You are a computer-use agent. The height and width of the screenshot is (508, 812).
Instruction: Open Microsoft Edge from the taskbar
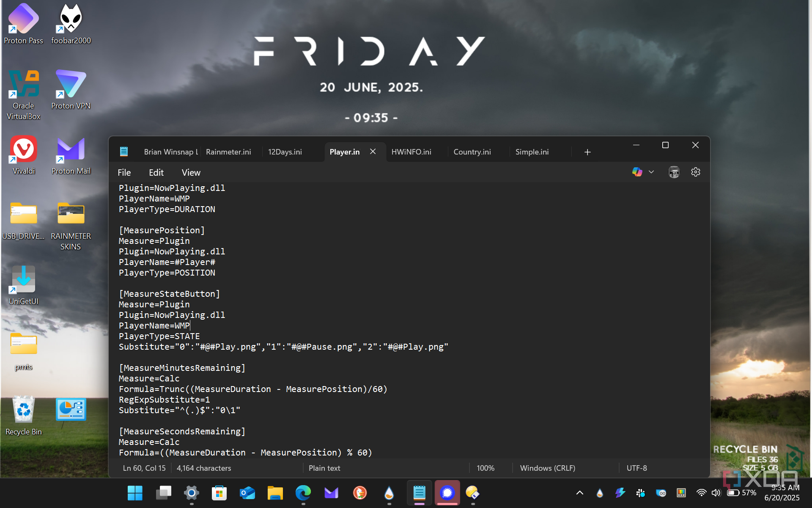click(303, 493)
